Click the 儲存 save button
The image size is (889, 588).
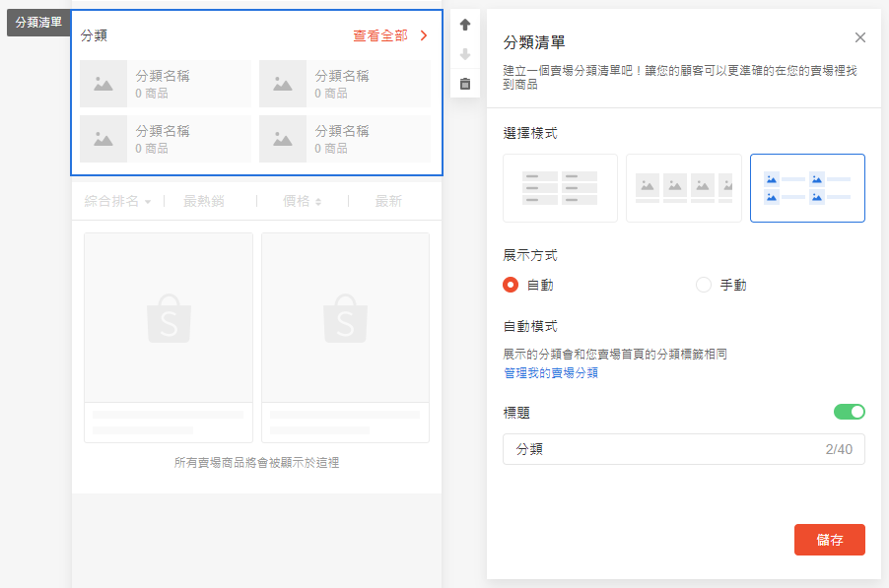click(x=830, y=540)
